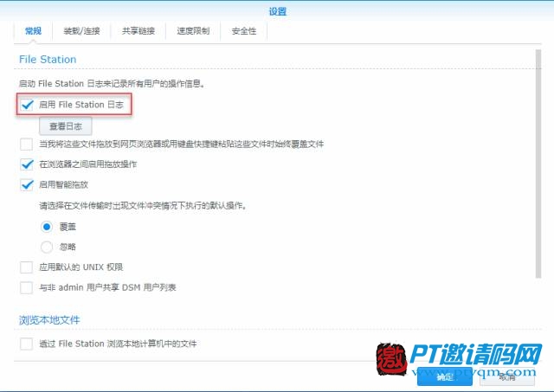554x392 pixels.
Task: Enable browsing local computer files via File Station
Action: [27, 344]
